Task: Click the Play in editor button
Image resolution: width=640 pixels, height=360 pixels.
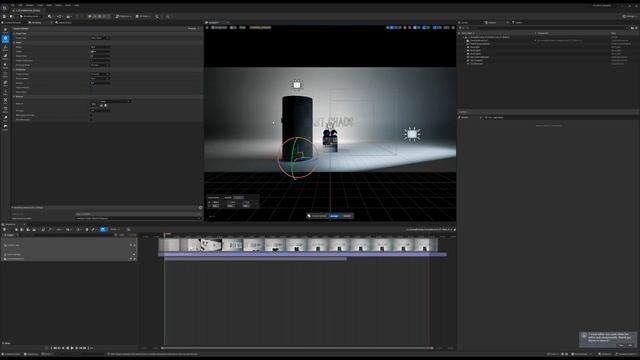Action: click(x=90, y=16)
